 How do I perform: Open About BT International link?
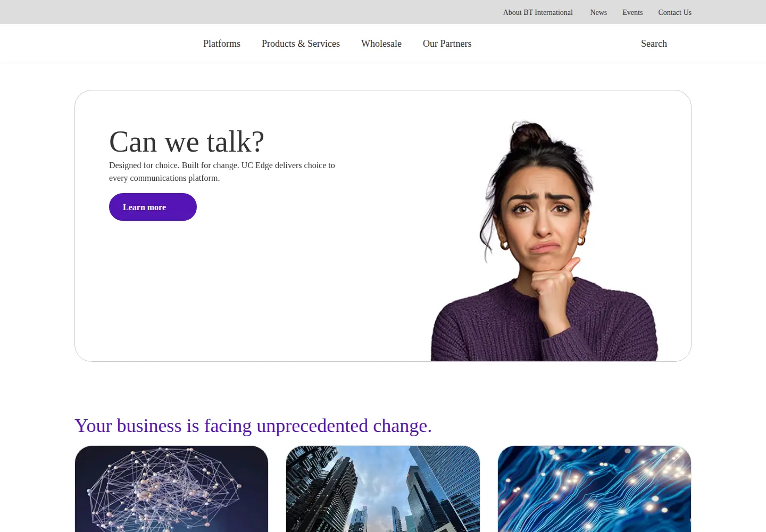click(x=538, y=12)
